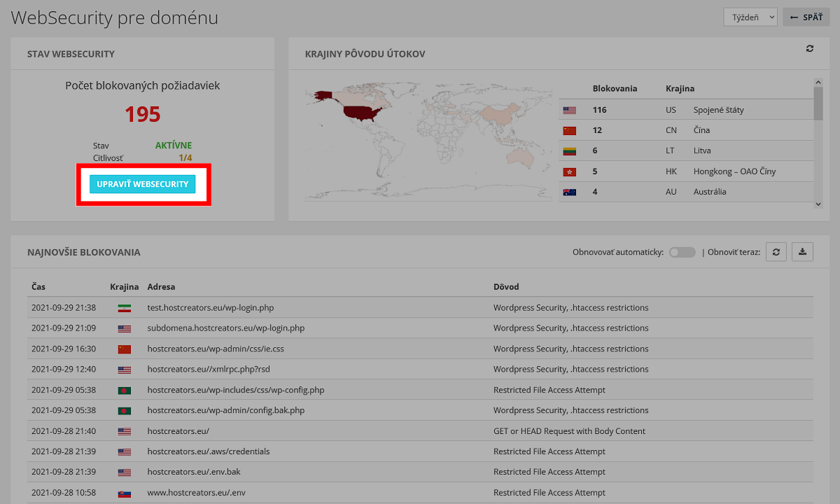840x504 pixels.
Task: Click the refresh icon in attack countries panel
Action: point(810,48)
